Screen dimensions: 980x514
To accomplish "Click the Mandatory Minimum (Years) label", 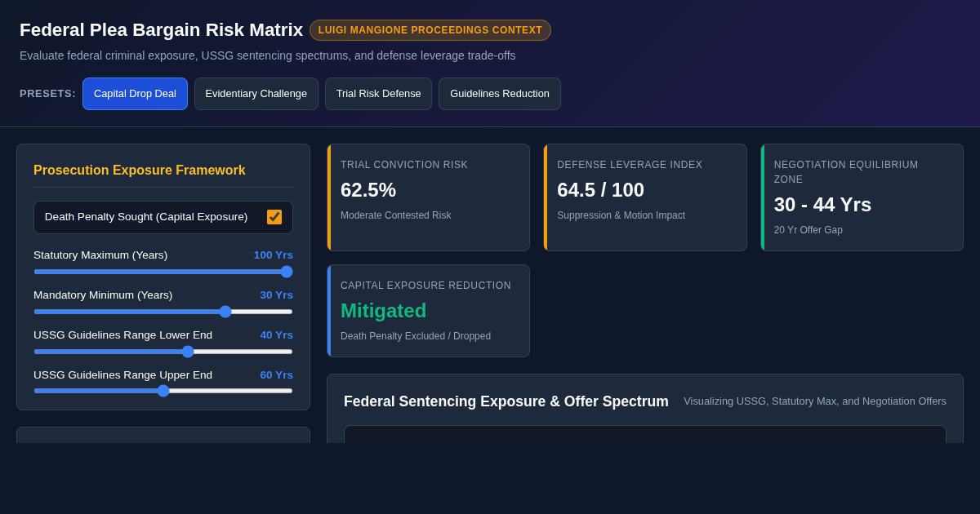I will tap(103, 295).
